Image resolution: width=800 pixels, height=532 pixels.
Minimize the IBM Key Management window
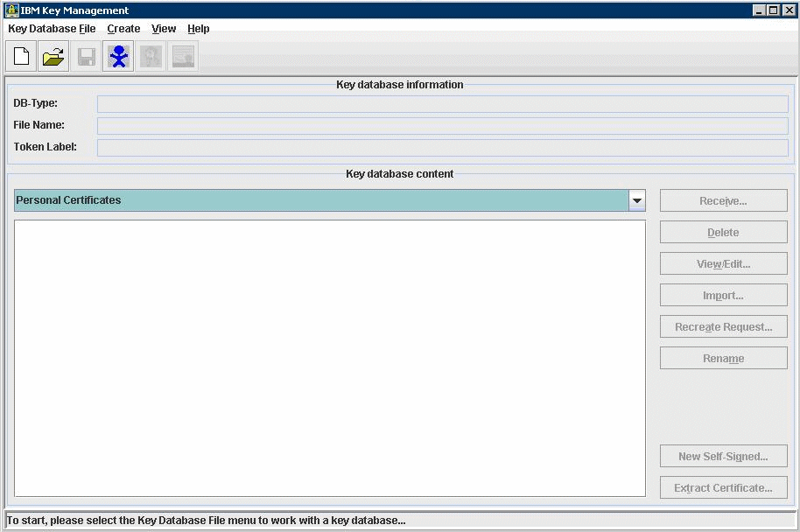759,10
